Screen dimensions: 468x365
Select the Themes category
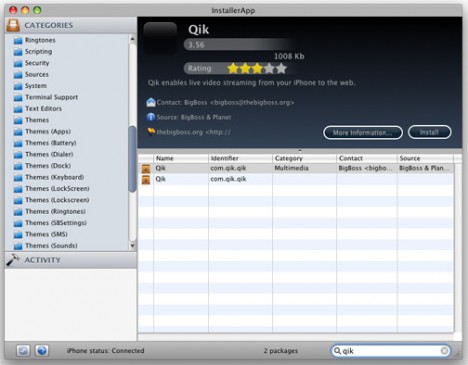(37, 120)
